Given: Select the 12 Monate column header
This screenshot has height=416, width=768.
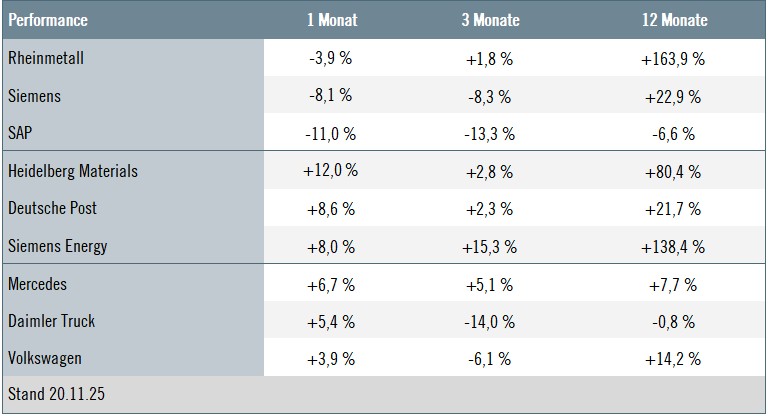Looking at the screenshot, I should tap(672, 20).
